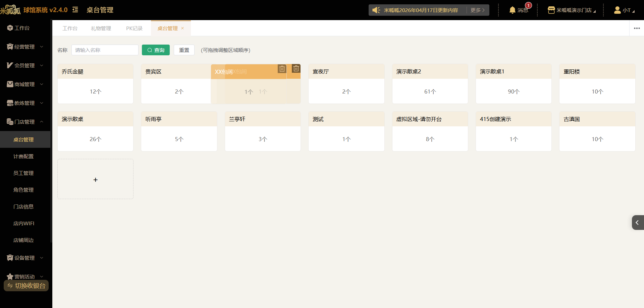Click the 61个 count in 演示散桌2
This screenshot has height=308, width=644.
(x=430, y=91)
